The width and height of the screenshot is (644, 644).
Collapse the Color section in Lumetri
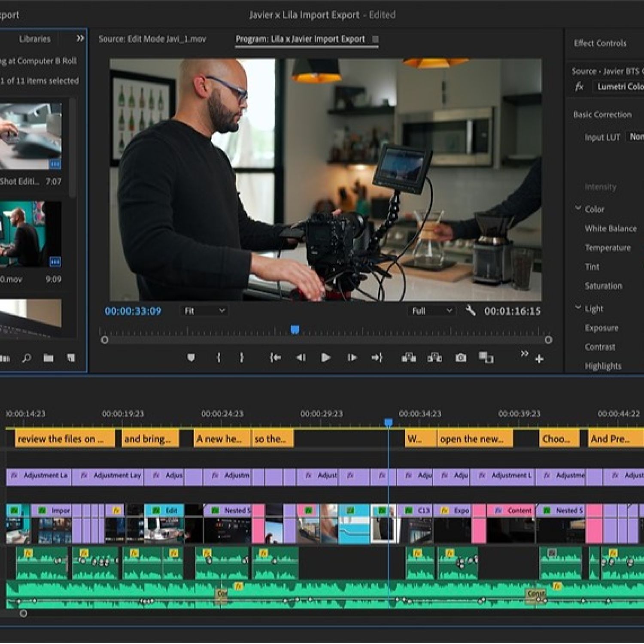tap(578, 209)
